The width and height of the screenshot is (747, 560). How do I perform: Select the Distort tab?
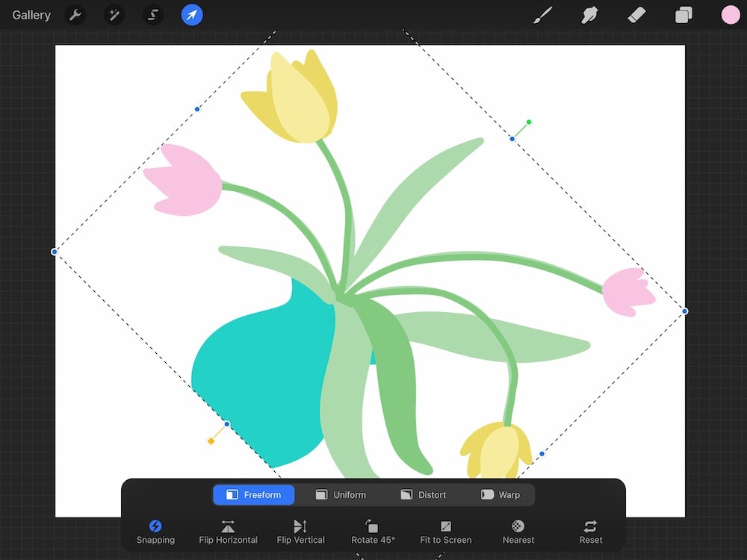tap(426, 494)
